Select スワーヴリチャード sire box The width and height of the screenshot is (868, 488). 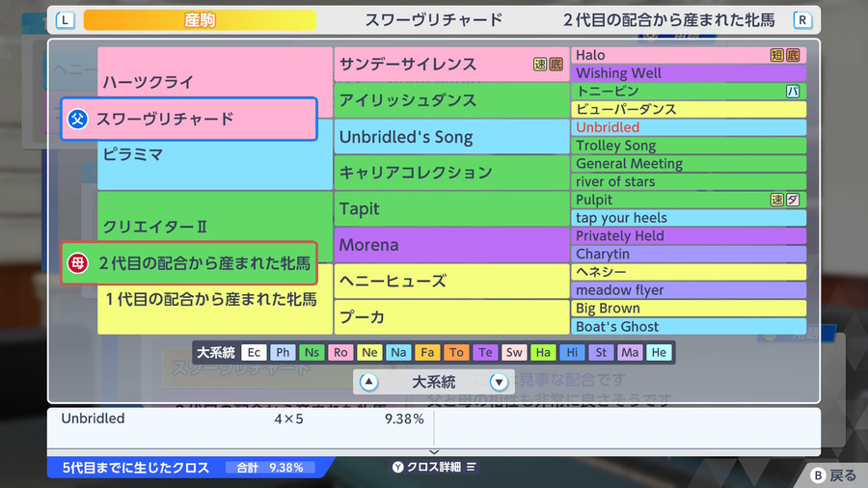[x=189, y=119]
